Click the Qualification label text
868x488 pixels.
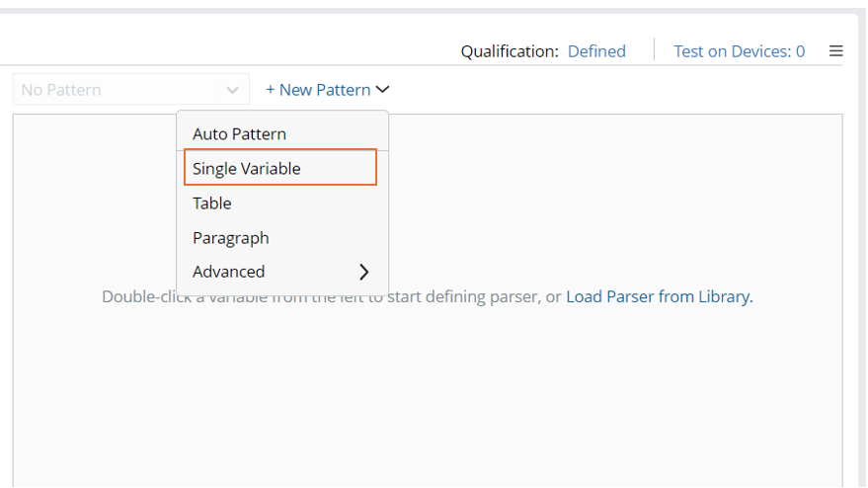pyautogui.click(x=510, y=51)
